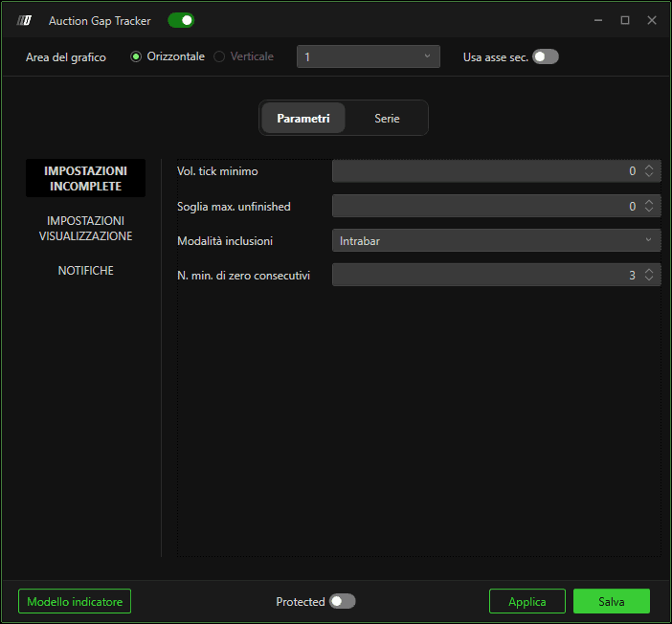
Task: Maximize the Auction Gap Tracker window
Action: click(625, 20)
